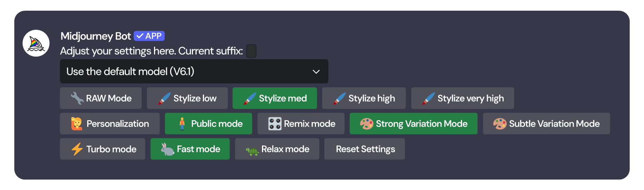
Task: Click the wrench icon on RAW Mode
Action: coord(77,98)
